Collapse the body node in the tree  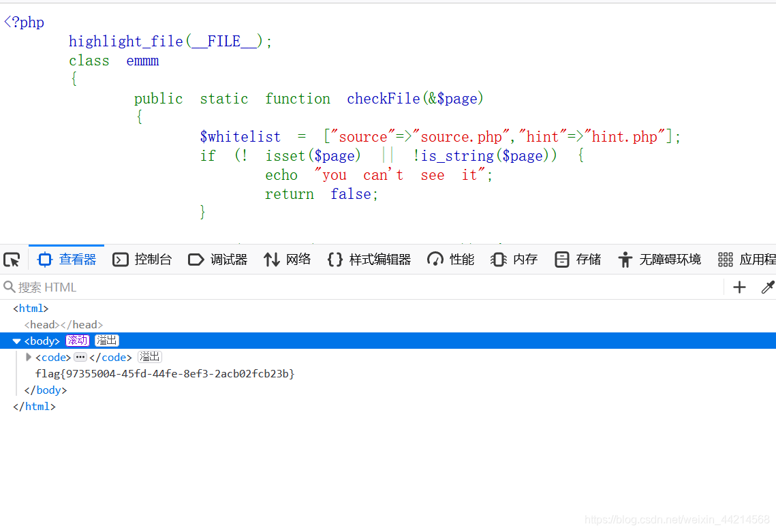coord(16,341)
